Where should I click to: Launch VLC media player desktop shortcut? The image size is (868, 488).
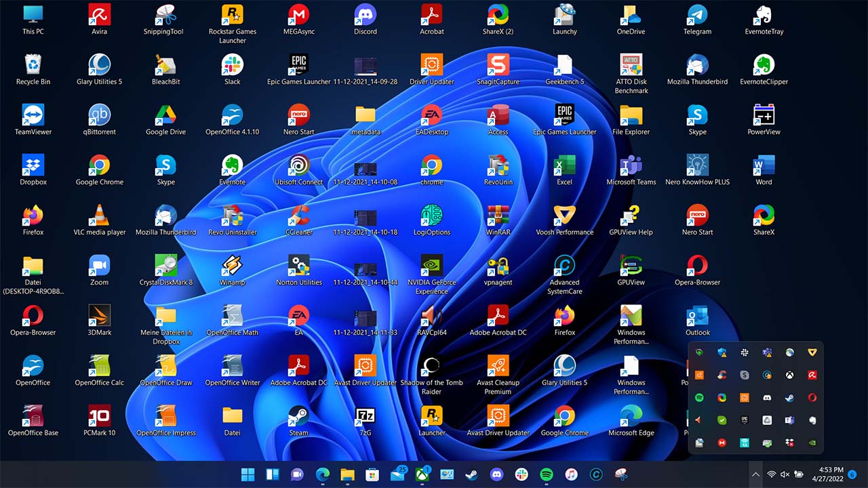[100, 216]
